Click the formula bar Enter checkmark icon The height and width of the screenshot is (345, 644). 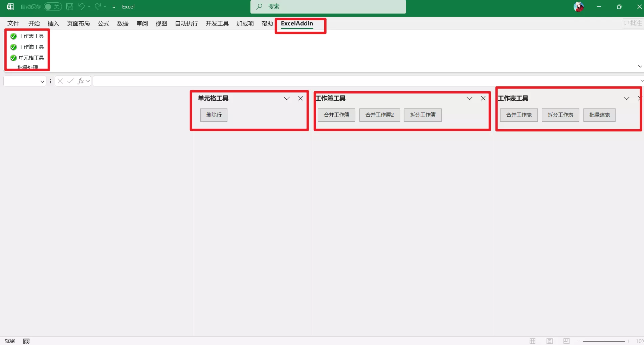pos(70,81)
